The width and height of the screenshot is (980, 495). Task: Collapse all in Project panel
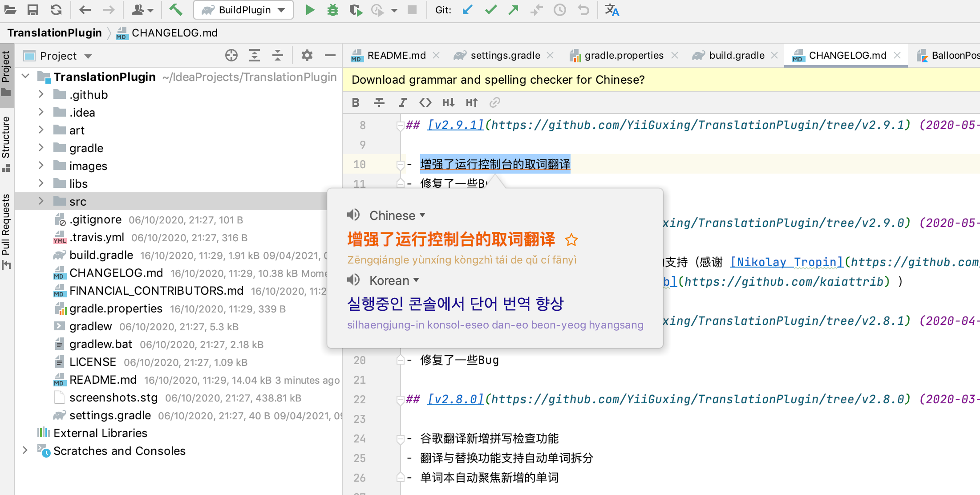point(278,55)
